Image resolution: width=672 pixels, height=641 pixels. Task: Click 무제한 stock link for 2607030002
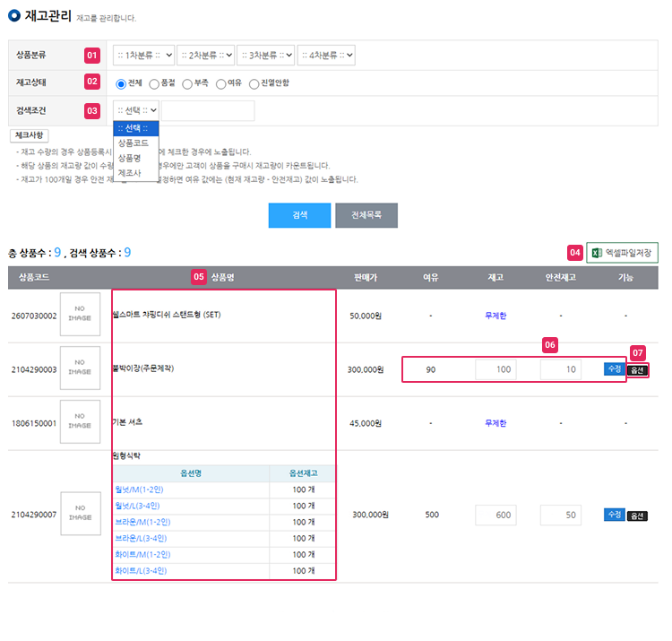pyautogui.click(x=495, y=316)
